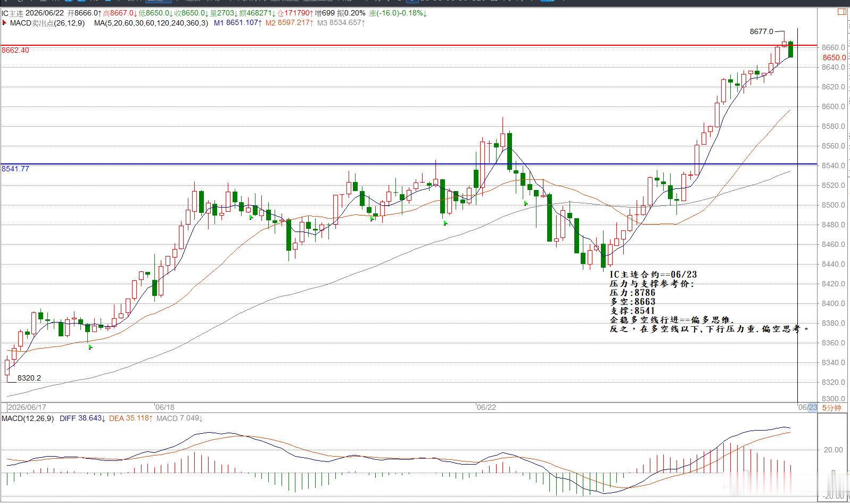Screen dimensions: 850x504
Task: Click the 支撑:8541 annotation line
Action: 632,311
